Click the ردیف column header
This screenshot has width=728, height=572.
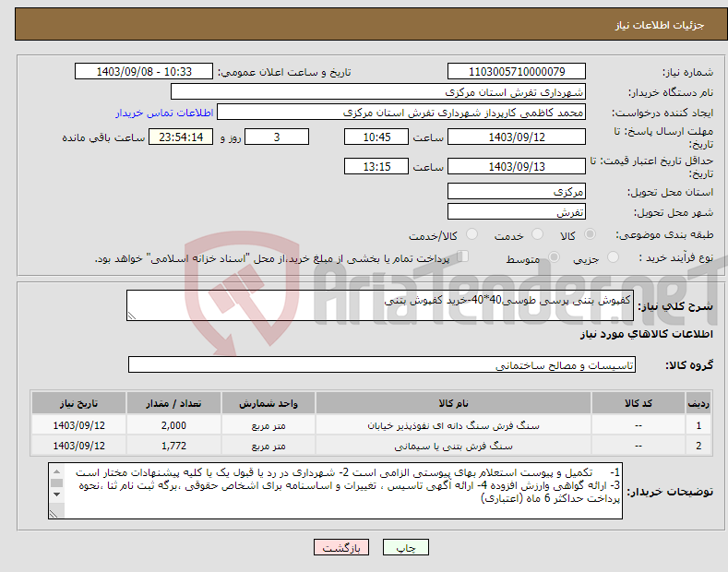698,403
